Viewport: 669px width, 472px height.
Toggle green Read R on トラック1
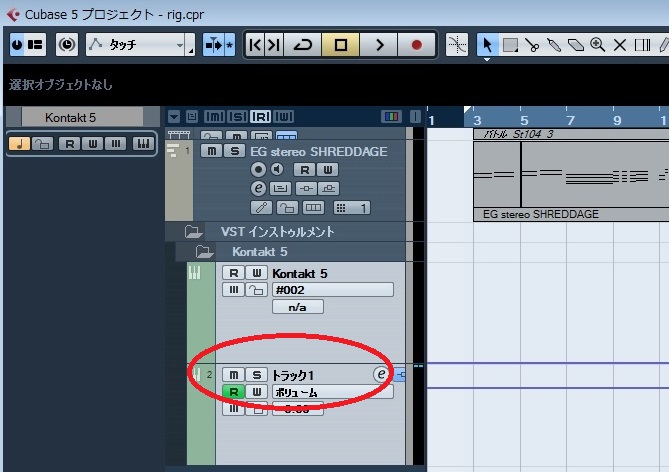click(x=233, y=391)
